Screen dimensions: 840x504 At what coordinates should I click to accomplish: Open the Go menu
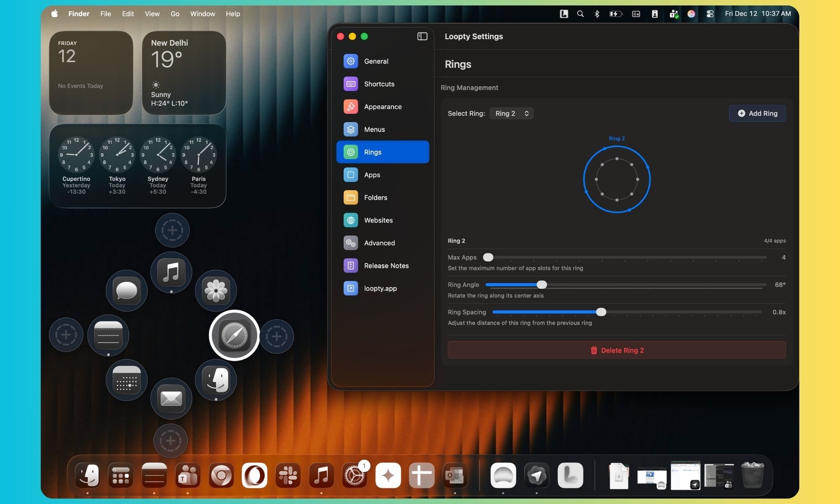coord(175,14)
